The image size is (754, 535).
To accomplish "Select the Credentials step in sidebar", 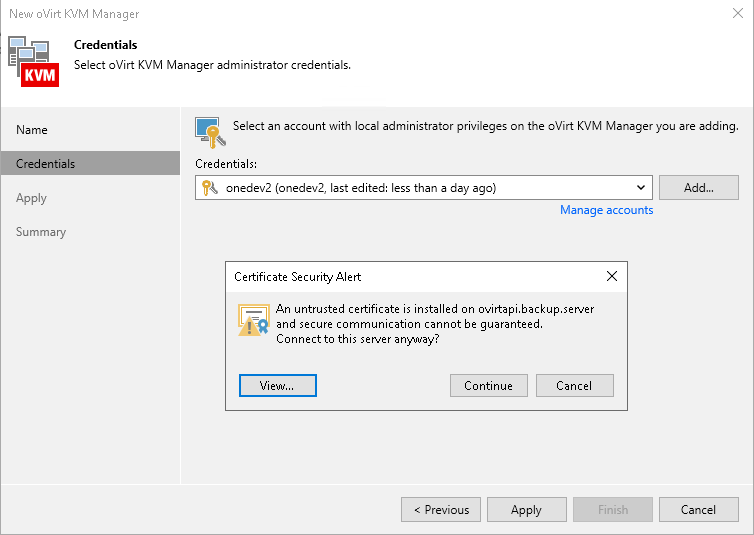I will [46, 164].
